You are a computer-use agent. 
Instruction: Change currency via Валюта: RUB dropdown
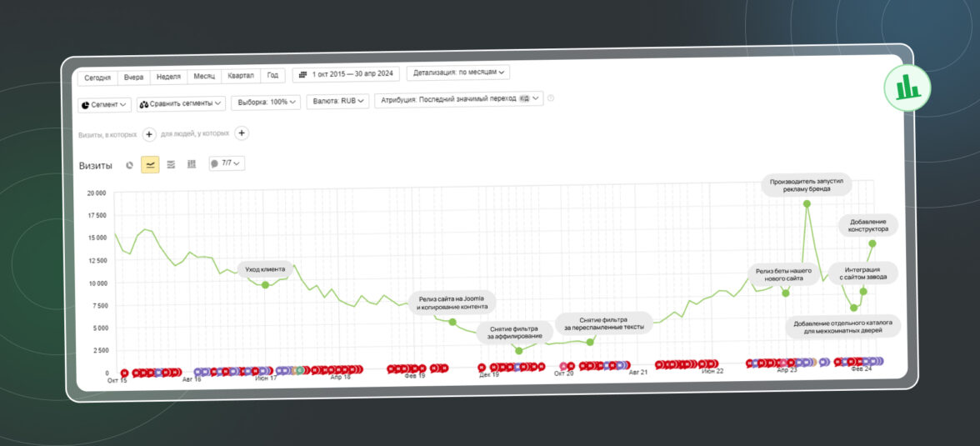click(x=337, y=102)
